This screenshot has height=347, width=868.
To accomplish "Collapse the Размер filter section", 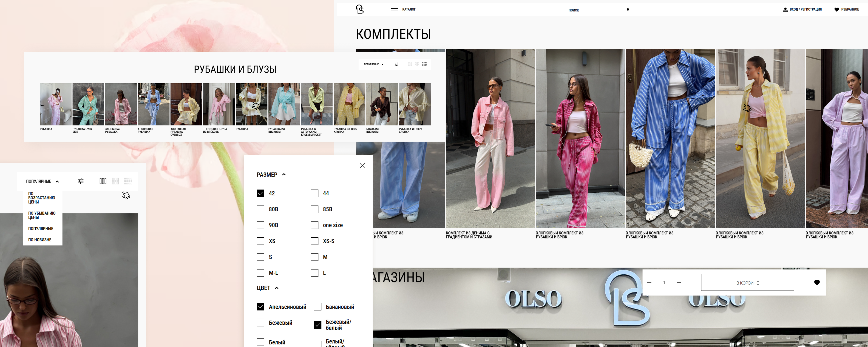I will click(x=284, y=174).
